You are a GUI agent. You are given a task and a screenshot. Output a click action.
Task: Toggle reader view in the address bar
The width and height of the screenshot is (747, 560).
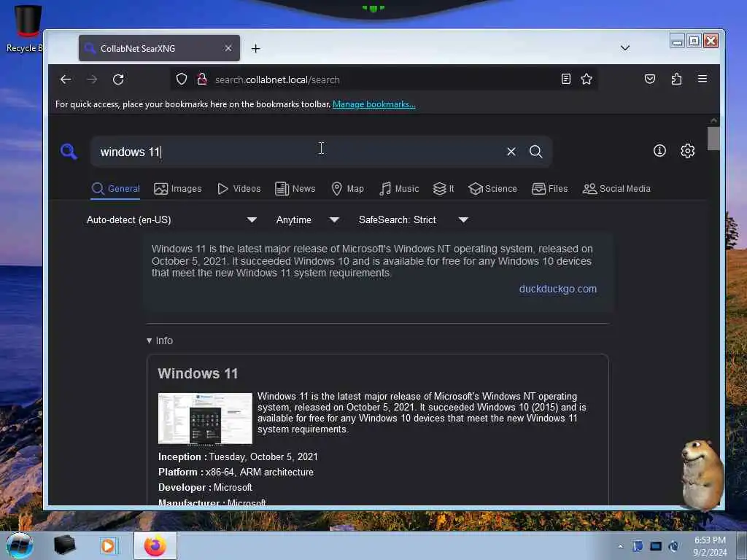565,79
